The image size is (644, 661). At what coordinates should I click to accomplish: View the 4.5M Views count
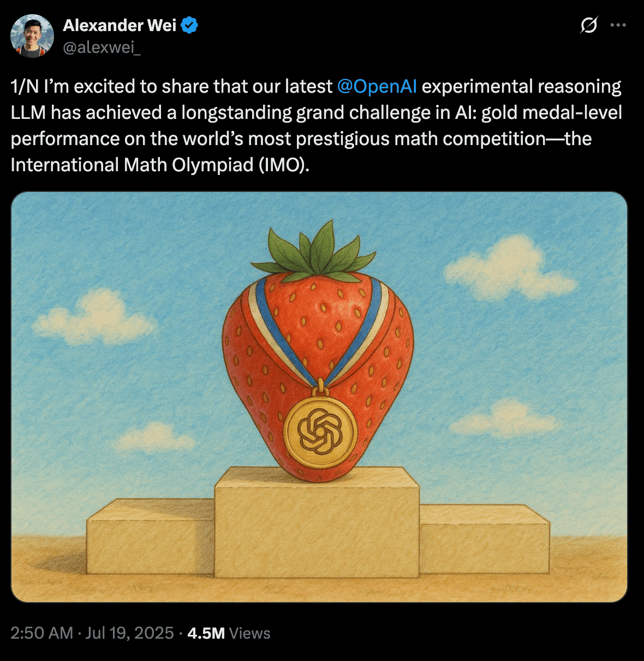pyautogui.click(x=229, y=633)
